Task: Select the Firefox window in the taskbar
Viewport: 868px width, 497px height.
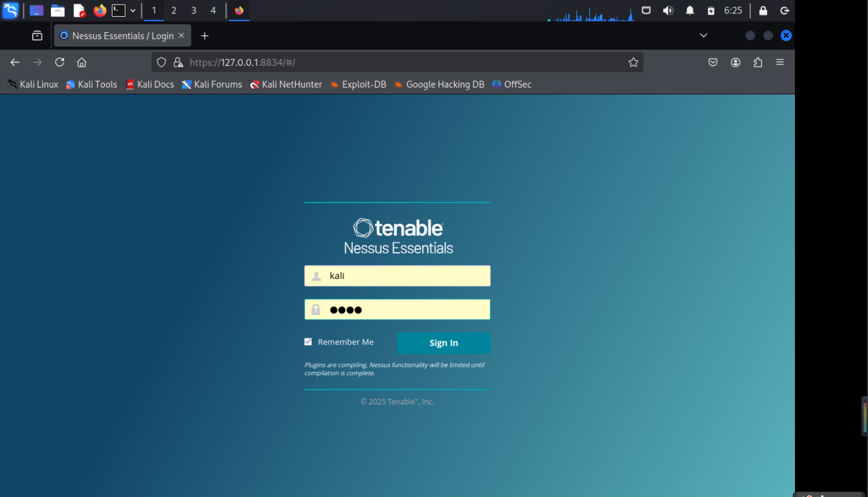Action: pos(239,11)
